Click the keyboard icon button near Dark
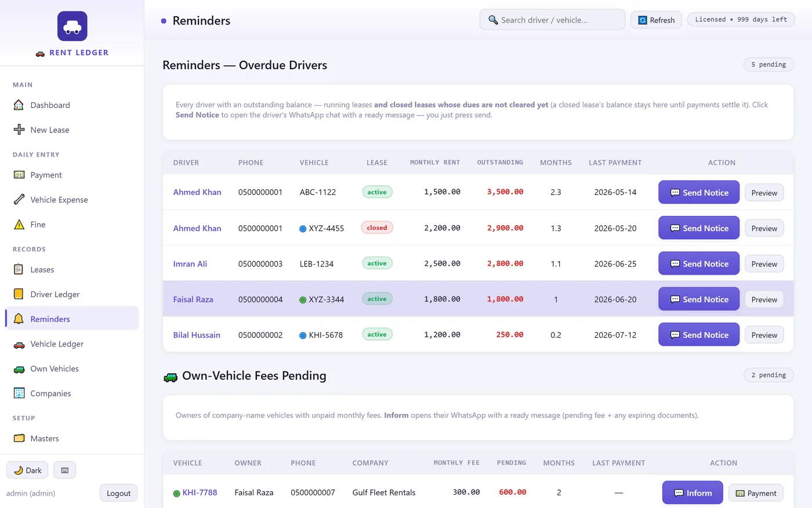 [x=64, y=470]
